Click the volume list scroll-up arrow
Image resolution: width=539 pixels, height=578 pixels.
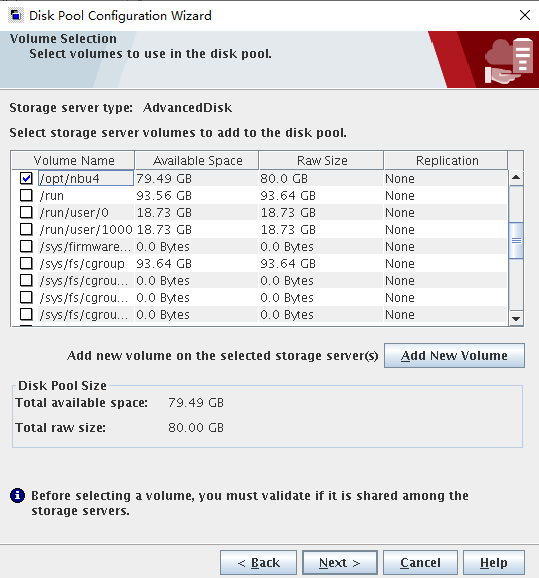(516, 178)
